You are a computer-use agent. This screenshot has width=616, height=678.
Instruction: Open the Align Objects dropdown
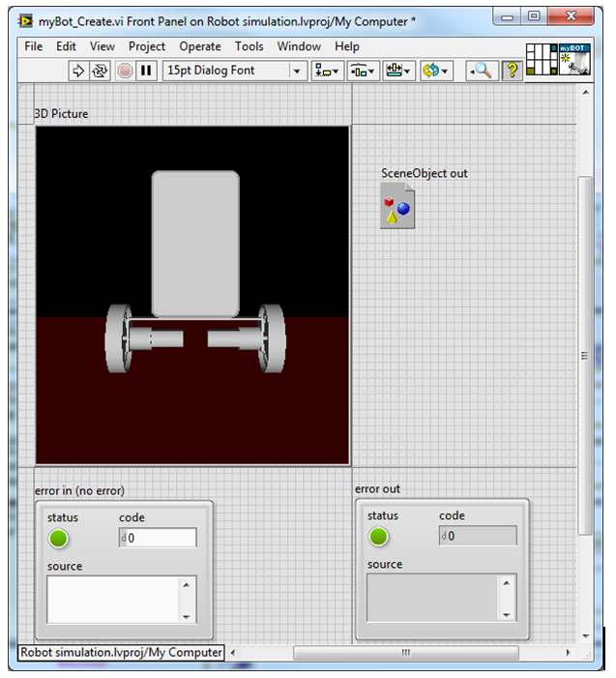pos(327,71)
